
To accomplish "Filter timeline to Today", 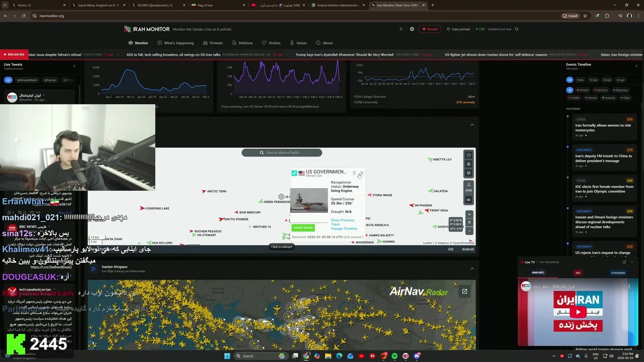I will pos(580,80).
